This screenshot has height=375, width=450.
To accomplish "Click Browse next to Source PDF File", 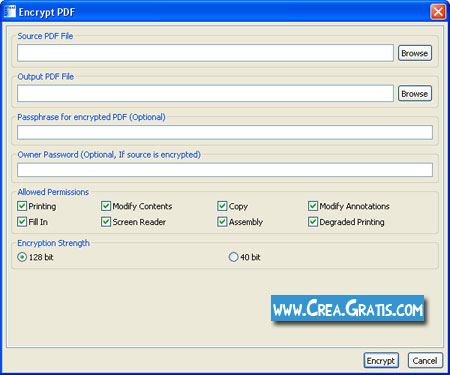I will [415, 53].
